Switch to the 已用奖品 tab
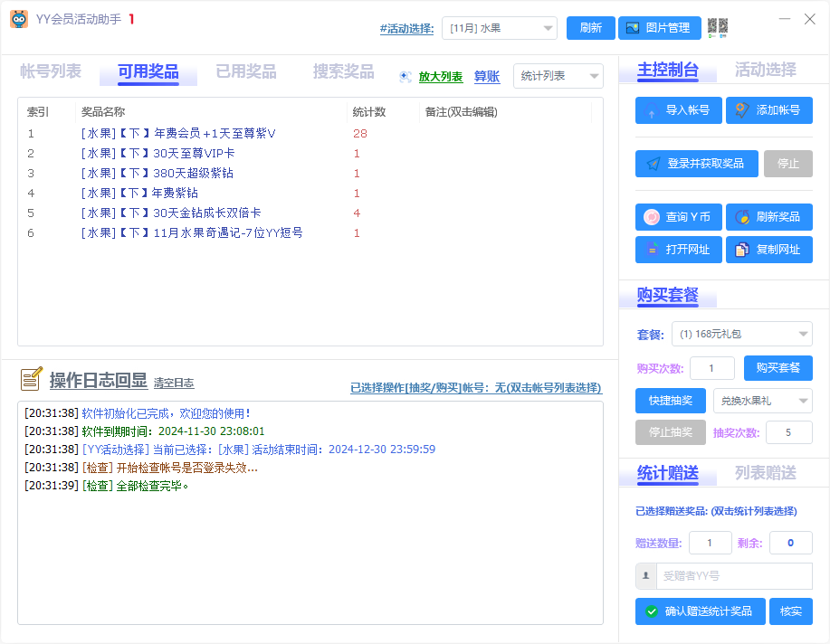Image resolution: width=830 pixels, height=644 pixels. pos(246,71)
